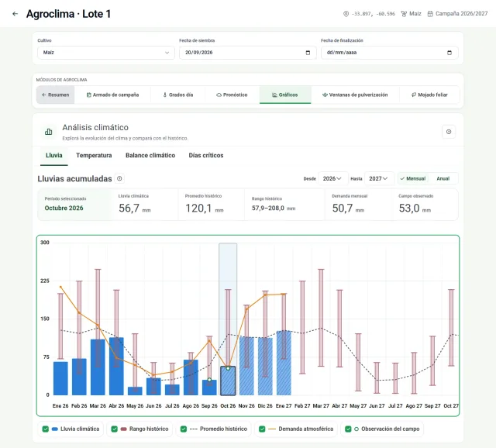
Task: Click the Campaña 2026/2027 header label
Action: pos(462,14)
